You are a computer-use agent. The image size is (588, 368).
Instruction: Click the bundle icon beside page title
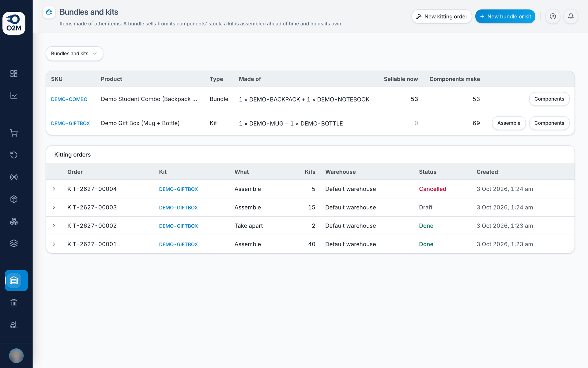pyautogui.click(x=49, y=12)
